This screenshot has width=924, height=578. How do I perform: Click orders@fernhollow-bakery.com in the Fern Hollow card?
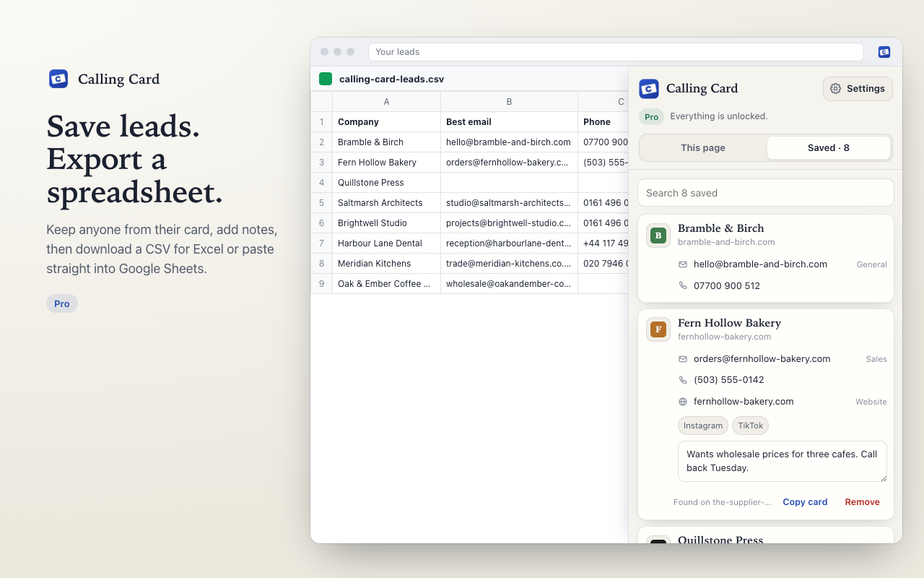pos(762,359)
